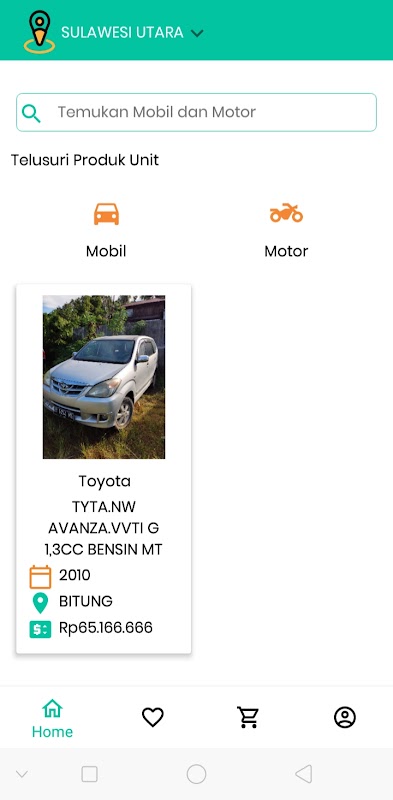Screen dimensions: 393x800
Task: Expand the Sulawesi Utara region chevron
Action: click(x=197, y=33)
